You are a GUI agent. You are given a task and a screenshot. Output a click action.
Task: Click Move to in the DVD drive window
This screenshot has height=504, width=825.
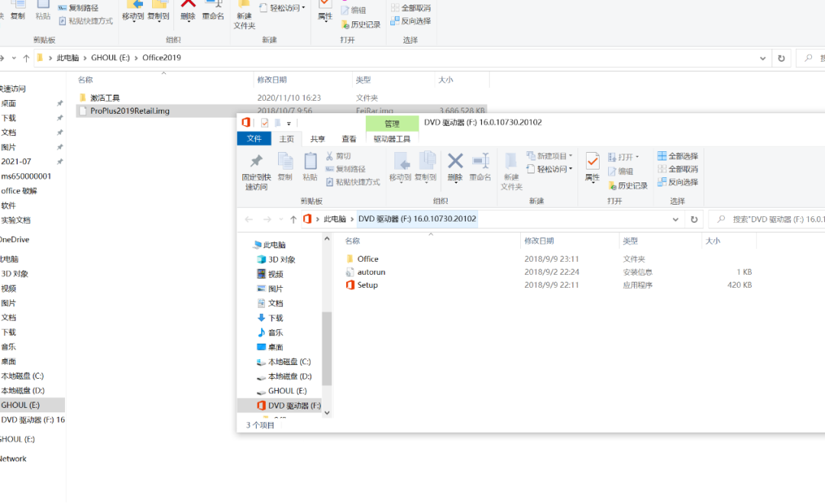click(400, 167)
